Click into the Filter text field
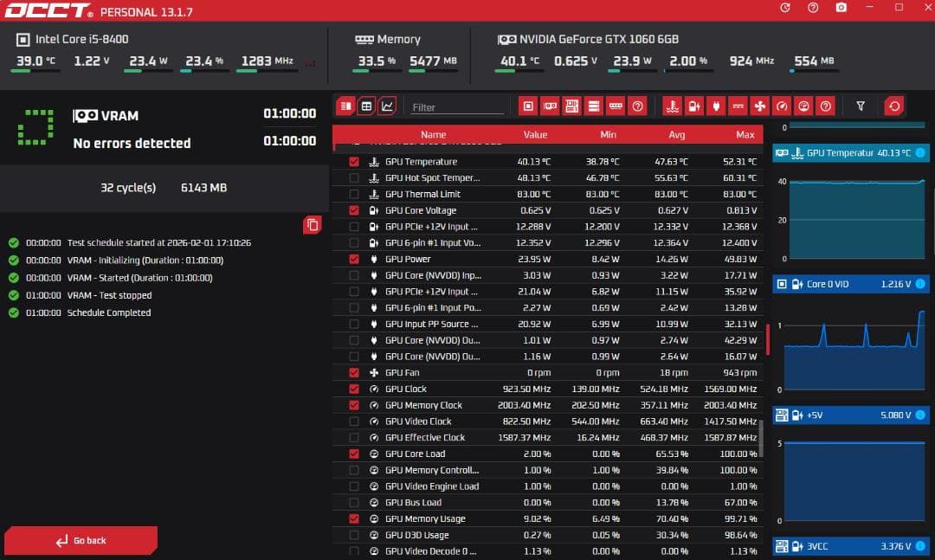 click(x=456, y=107)
